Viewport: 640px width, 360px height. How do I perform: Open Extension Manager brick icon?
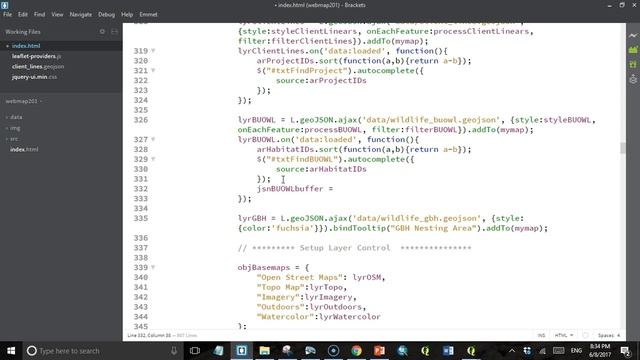(x=633, y=50)
